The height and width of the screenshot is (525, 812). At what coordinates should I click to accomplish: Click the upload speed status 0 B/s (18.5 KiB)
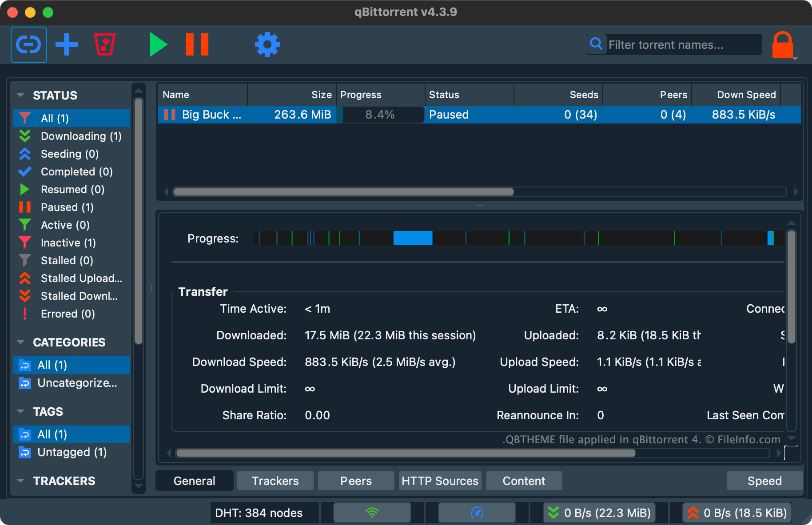(x=737, y=513)
